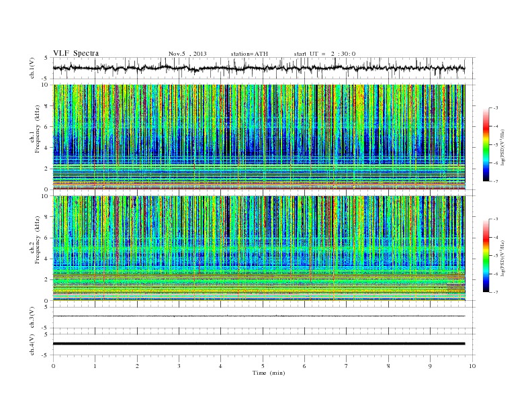
Task: Click the "-5" tick on ch.2 color bar
Action: point(494,256)
